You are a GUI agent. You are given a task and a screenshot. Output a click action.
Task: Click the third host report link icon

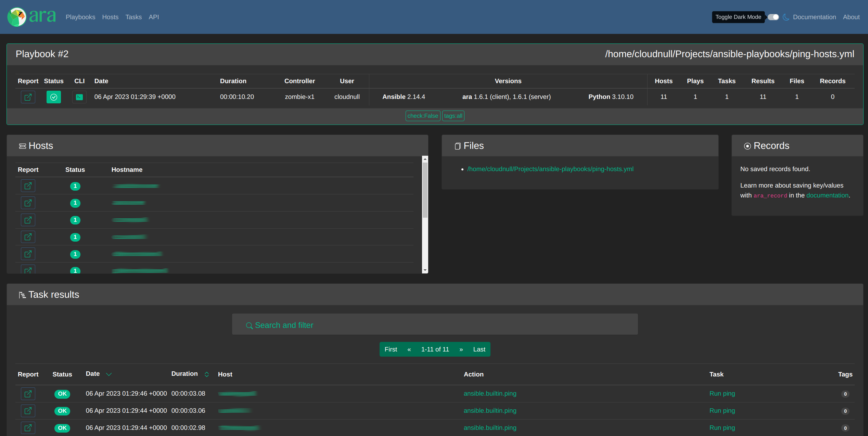click(x=28, y=220)
